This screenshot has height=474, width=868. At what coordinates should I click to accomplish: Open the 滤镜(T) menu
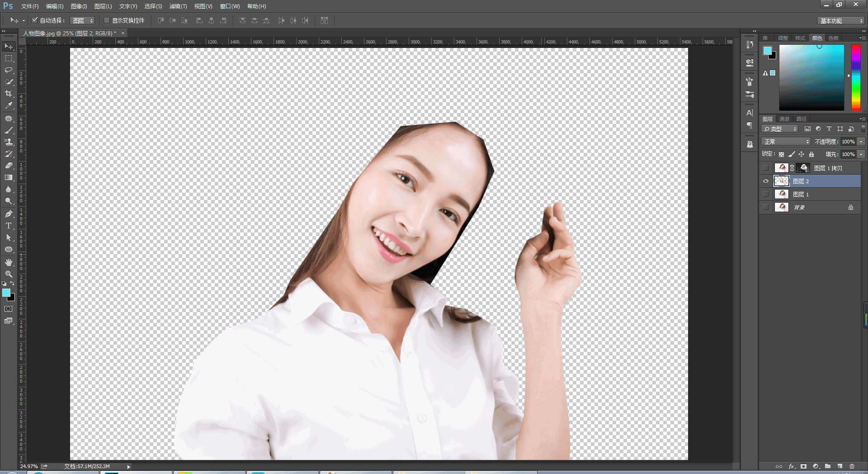[x=178, y=6]
